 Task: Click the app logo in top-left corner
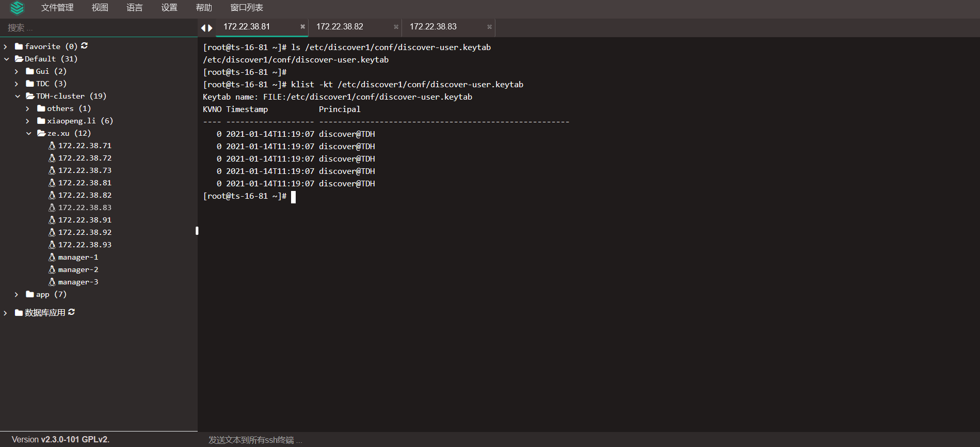point(17,8)
